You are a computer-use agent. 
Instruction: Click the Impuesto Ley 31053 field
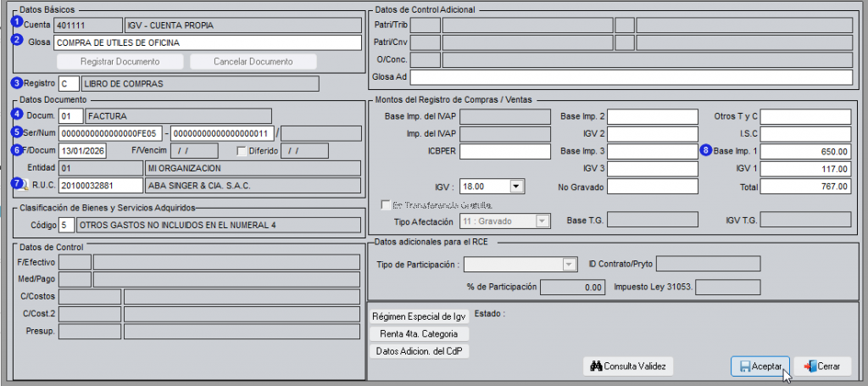coord(728,288)
